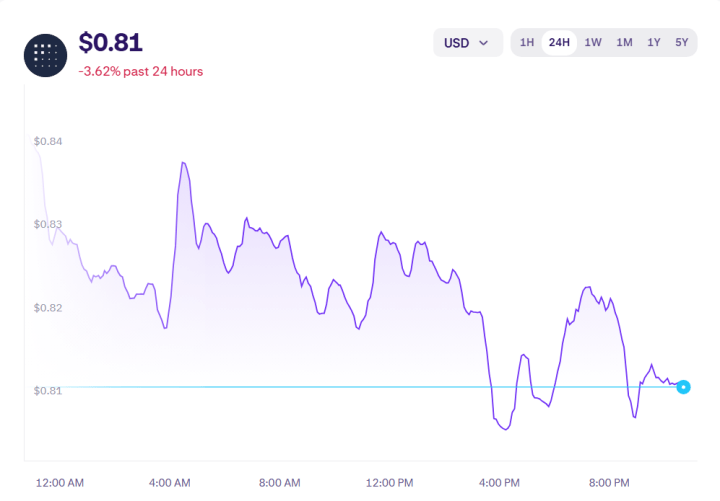Click the 8:00 PM time axis label
The height and width of the screenshot is (501, 720).
tap(609, 483)
